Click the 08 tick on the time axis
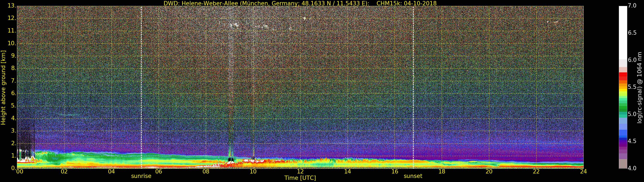The height and width of the screenshot is (182, 644). 206,172
